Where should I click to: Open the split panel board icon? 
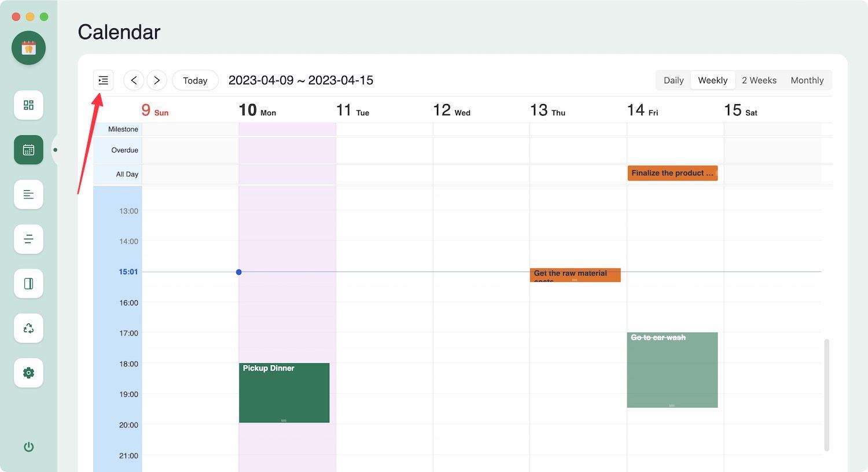point(28,283)
